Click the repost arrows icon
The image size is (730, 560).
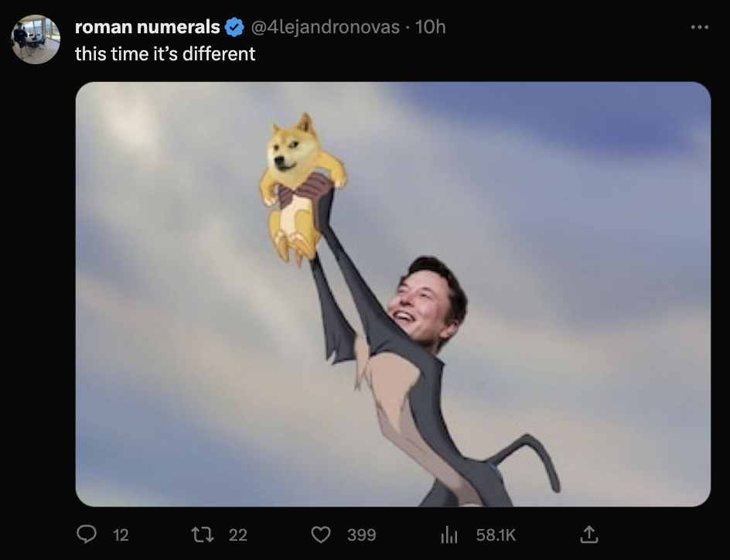203,534
